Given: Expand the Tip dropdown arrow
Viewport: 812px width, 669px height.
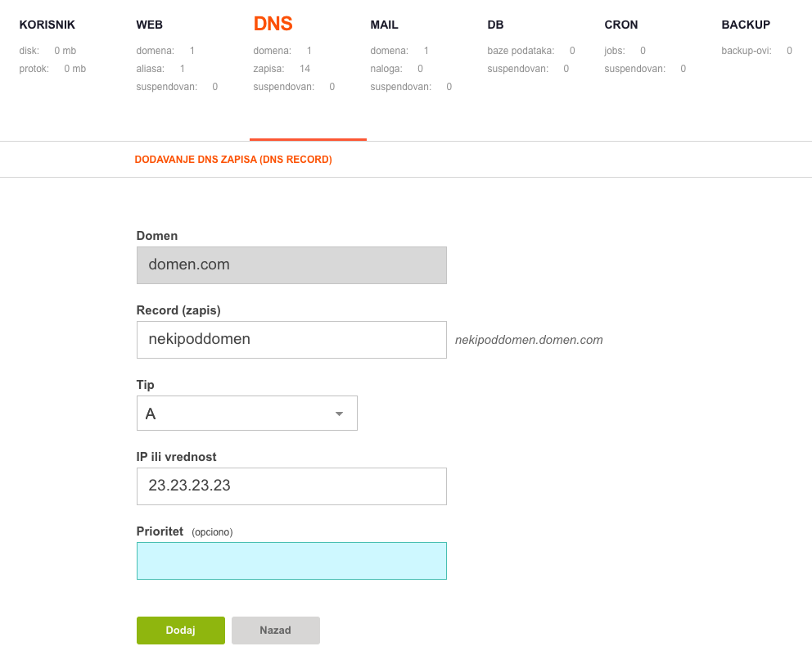Looking at the screenshot, I should (x=339, y=414).
